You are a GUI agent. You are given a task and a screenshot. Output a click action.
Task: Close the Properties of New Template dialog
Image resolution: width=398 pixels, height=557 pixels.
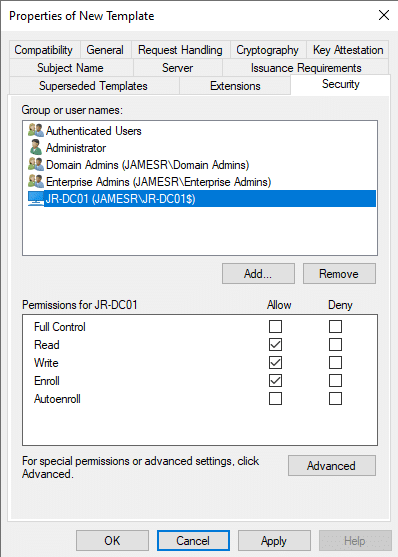(384, 15)
